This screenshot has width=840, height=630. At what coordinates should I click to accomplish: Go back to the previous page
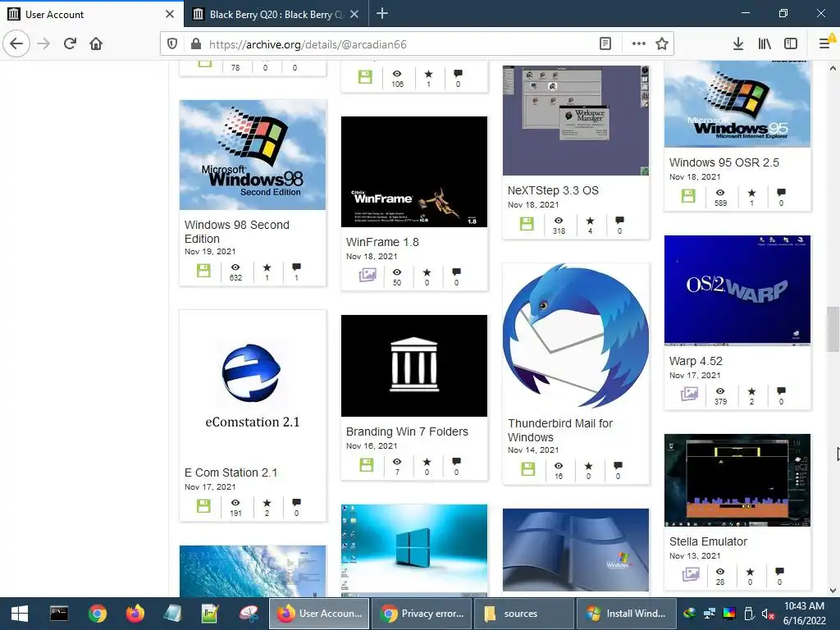(16, 43)
